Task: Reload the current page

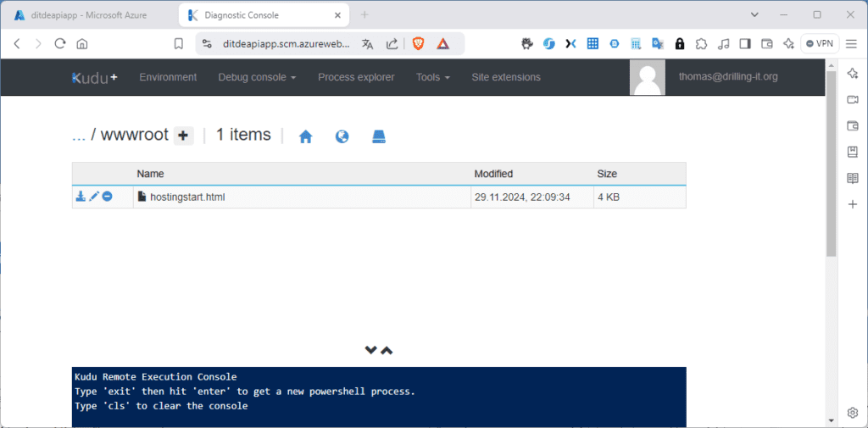Action: [x=60, y=44]
